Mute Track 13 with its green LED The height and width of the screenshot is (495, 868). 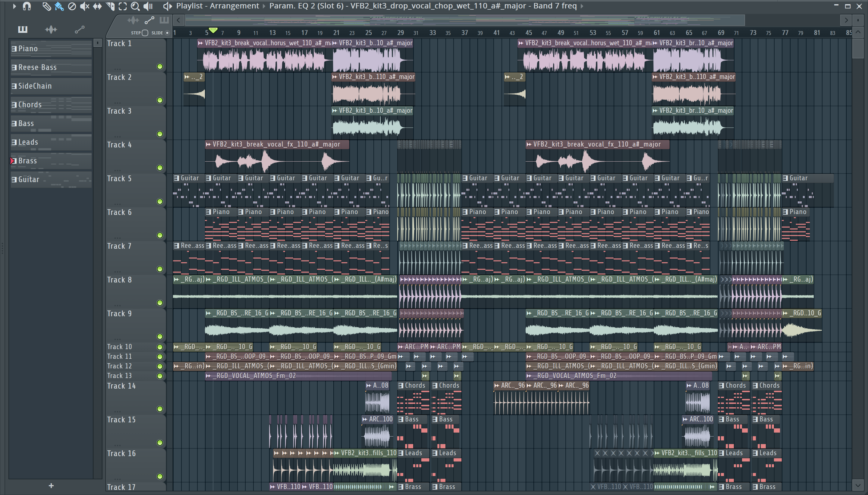[x=160, y=376]
